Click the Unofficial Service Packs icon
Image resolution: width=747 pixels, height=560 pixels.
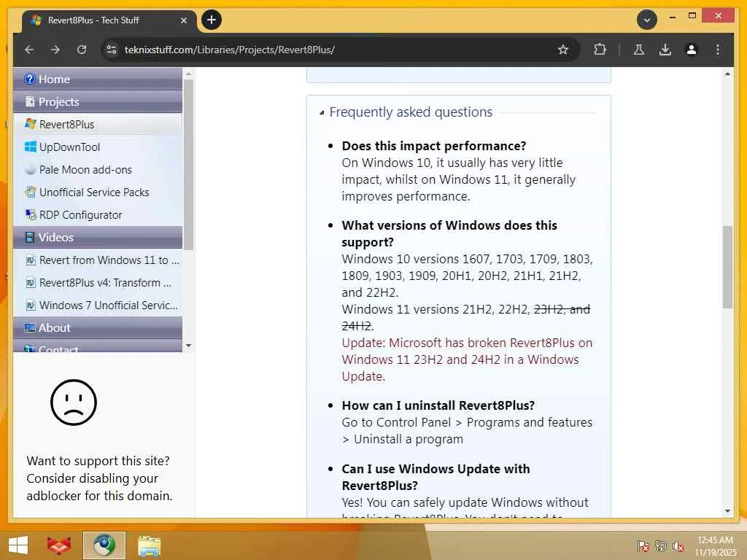click(x=31, y=192)
